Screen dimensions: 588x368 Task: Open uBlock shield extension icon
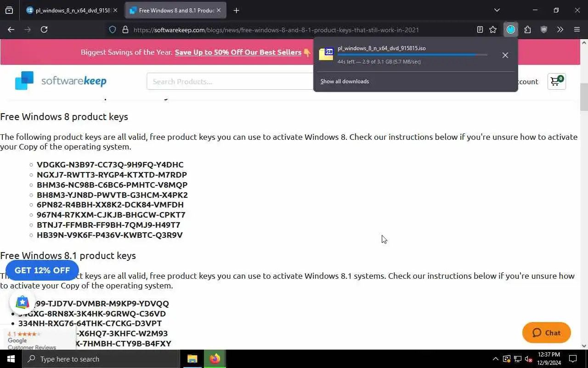click(x=544, y=29)
